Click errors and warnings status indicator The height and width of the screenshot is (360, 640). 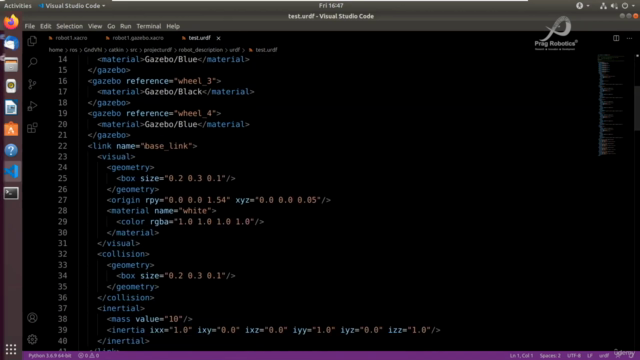(89, 356)
